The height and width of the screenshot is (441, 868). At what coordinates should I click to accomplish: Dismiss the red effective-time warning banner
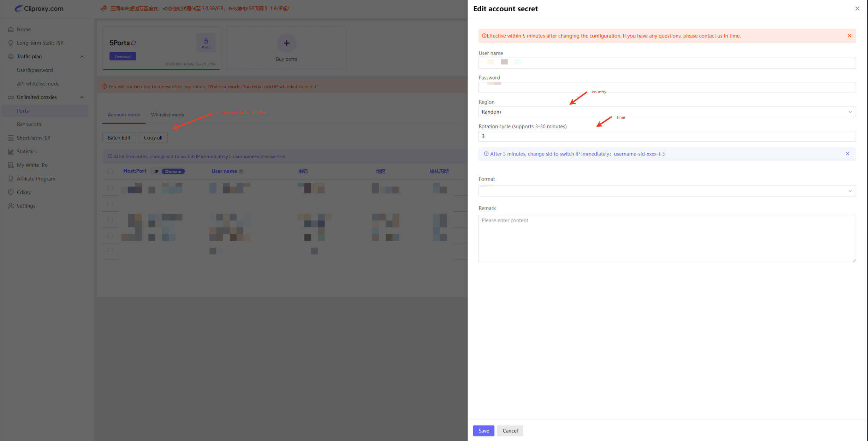[849, 36]
